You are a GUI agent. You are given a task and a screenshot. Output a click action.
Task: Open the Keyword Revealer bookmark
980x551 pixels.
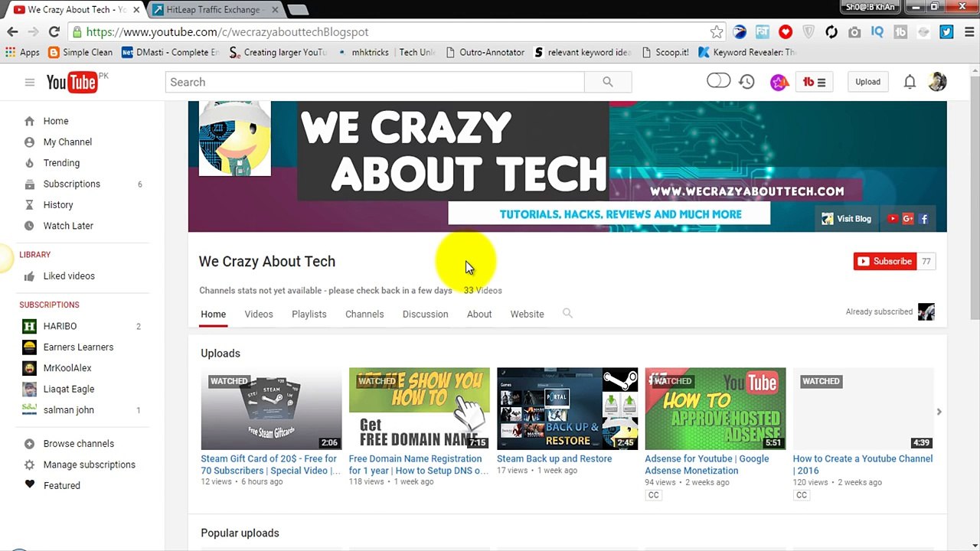(x=748, y=52)
